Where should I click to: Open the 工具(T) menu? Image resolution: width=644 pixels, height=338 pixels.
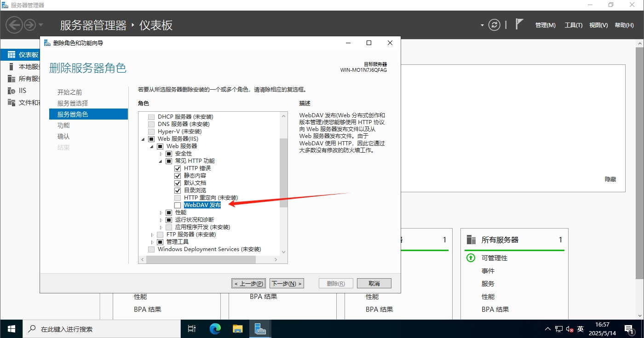(574, 25)
